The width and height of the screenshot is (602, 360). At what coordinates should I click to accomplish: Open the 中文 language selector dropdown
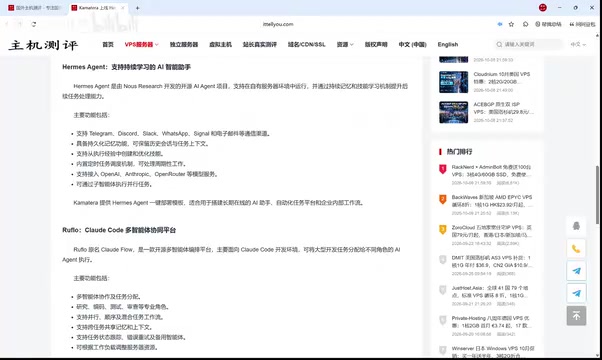click(578, 45)
